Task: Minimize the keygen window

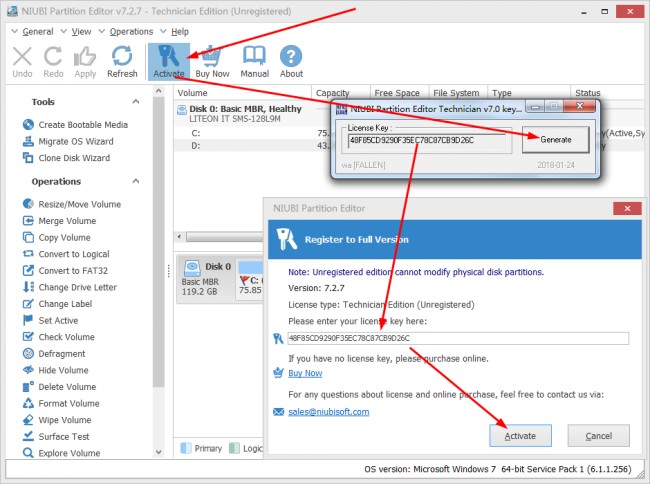Action: tap(535, 107)
